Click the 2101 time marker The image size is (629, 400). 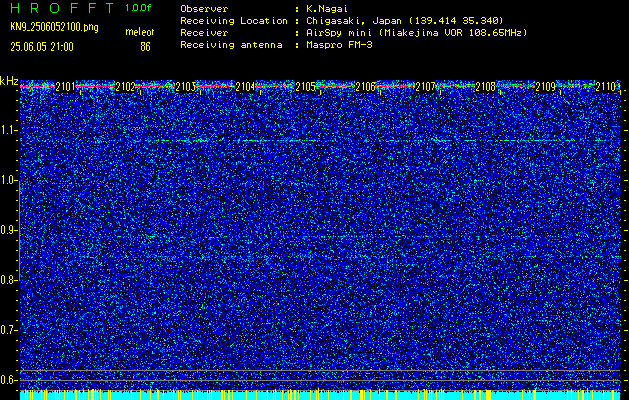tap(65, 87)
